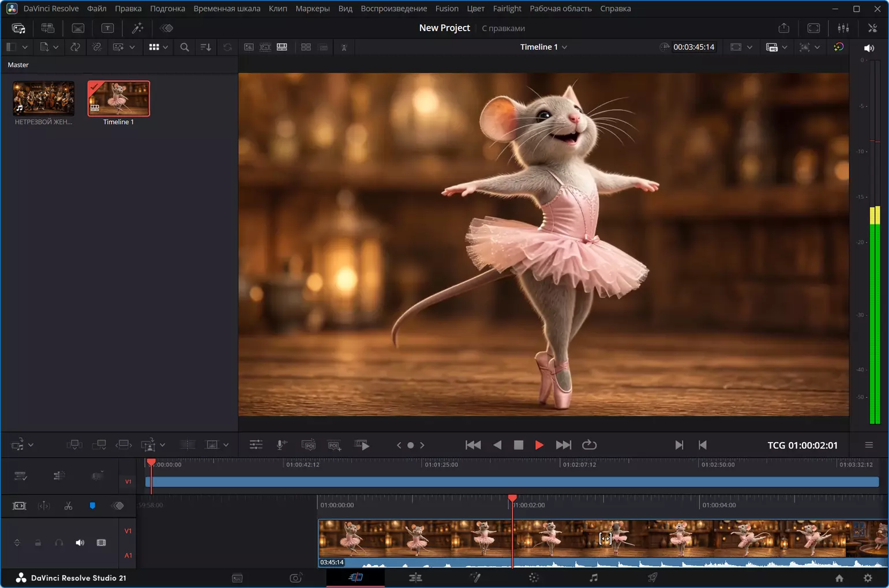Open the Fusion menu
889x588 pixels.
pyautogui.click(x=447, y=9)
